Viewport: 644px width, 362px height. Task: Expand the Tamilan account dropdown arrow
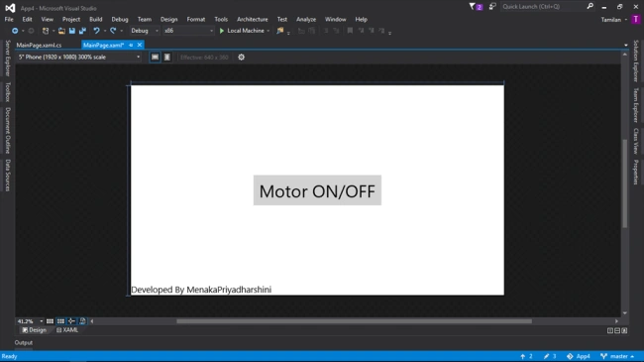pyautogui.click(x=626, y=20)
